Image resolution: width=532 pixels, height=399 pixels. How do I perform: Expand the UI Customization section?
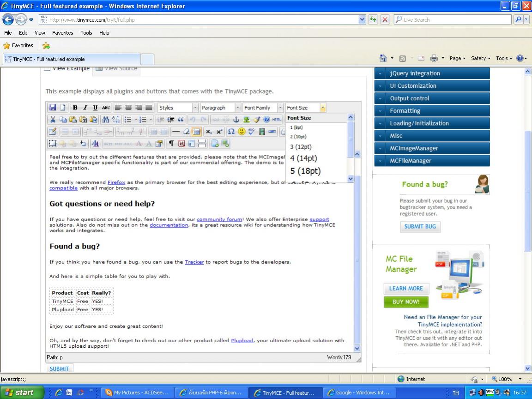point(432,86)
